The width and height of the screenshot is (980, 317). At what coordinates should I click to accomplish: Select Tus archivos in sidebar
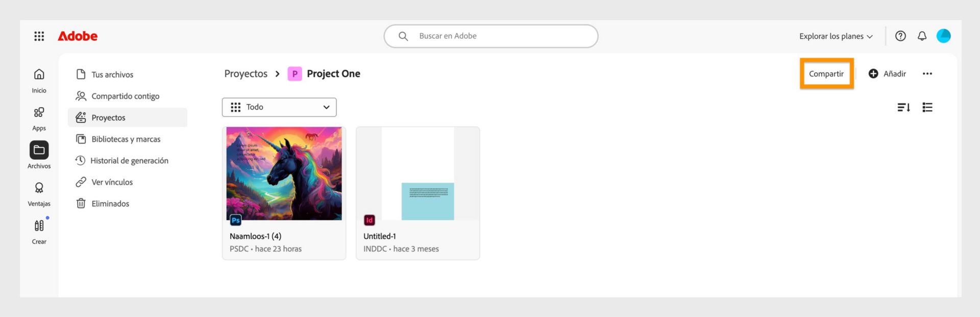point(112,75)
